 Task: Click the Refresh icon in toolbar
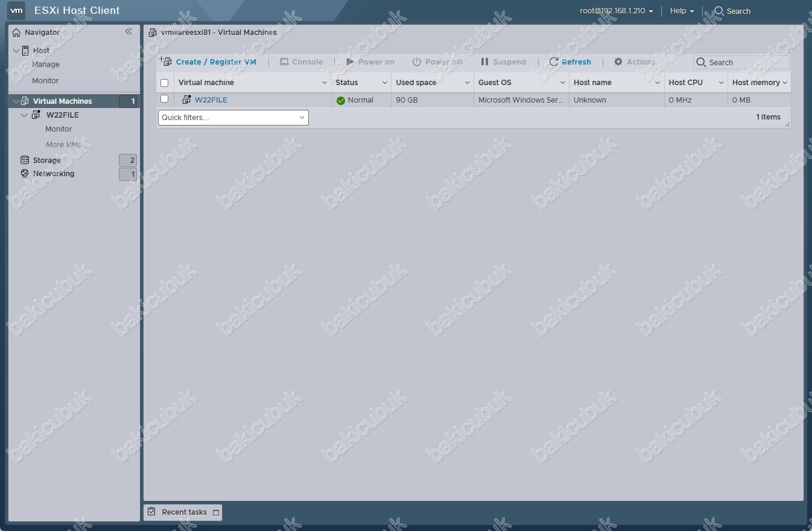[554, 62]
